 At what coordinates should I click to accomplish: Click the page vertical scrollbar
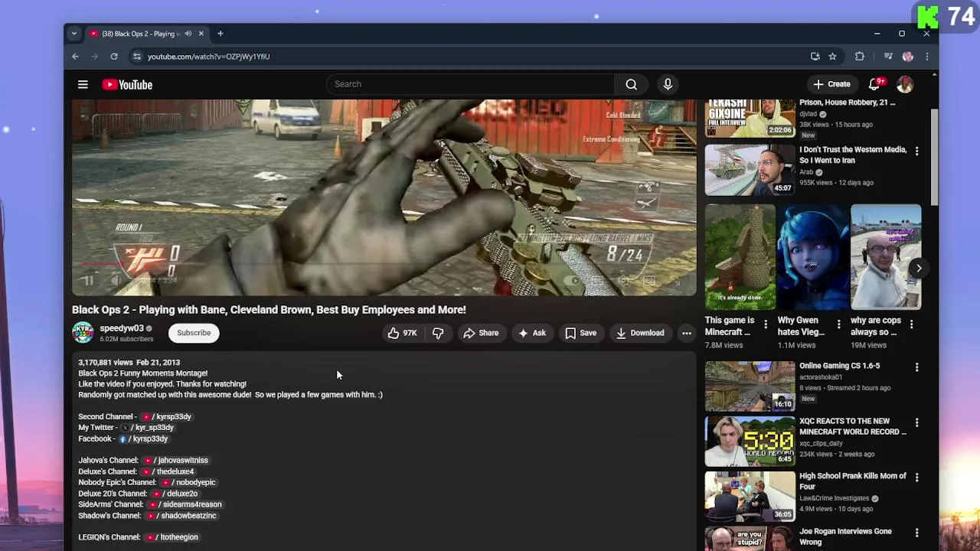pyautogui.click(x=934, y=157)
